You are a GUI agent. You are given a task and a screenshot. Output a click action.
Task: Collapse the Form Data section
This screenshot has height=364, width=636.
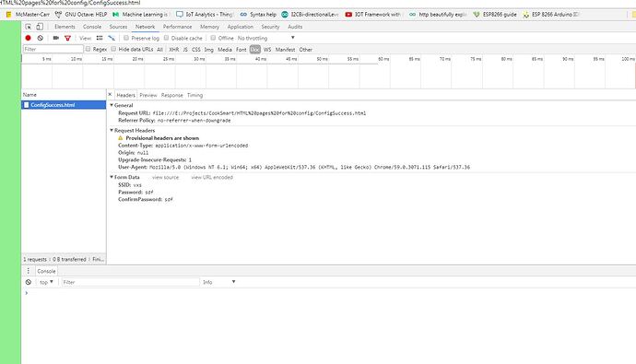pos(112,177)
